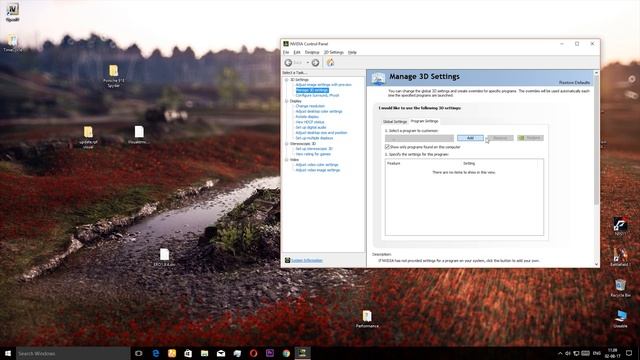Open the Chrome taskbar icon
640x360 pixels.
[286, 353]
